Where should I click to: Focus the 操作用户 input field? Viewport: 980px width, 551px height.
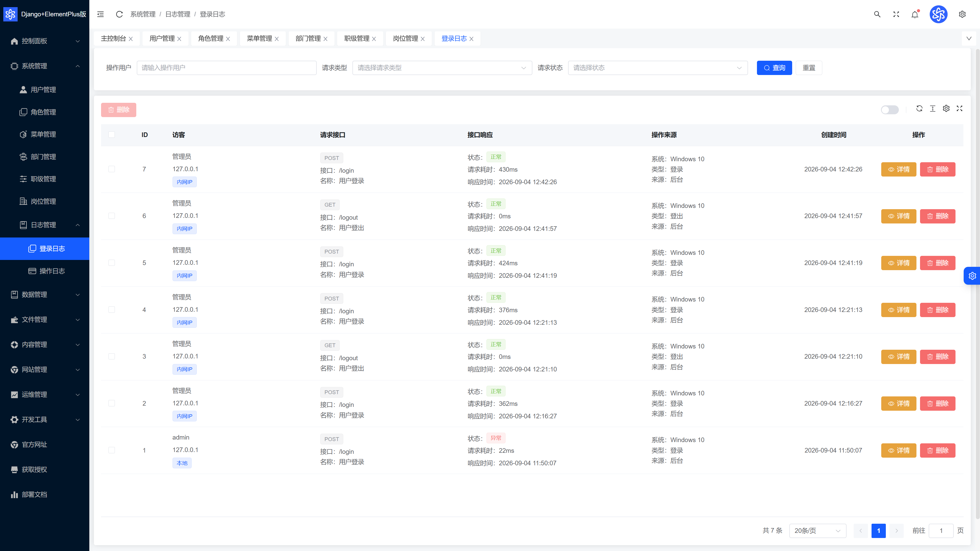click(226, 68)
